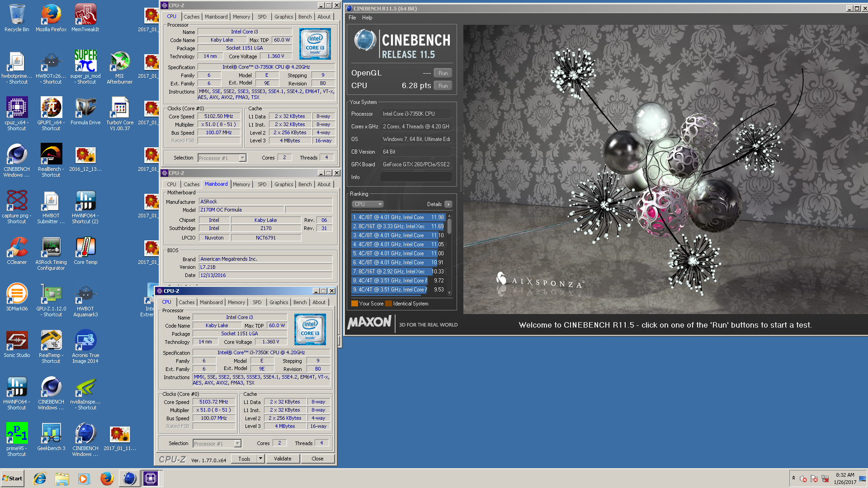Select ranking row 9 scoring 9.53
Screen dimensions: 868x488
tap(399, 290)
